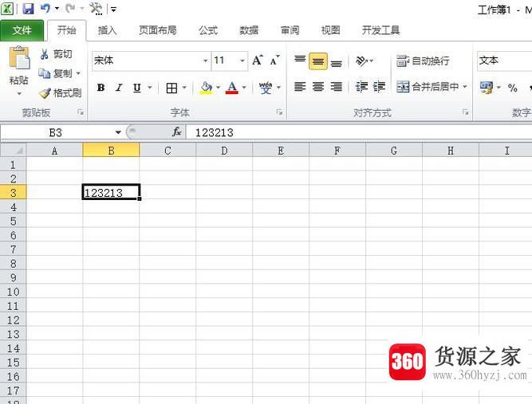Click the Excel application icon
532x404 pixels.
tap(7, 9)
